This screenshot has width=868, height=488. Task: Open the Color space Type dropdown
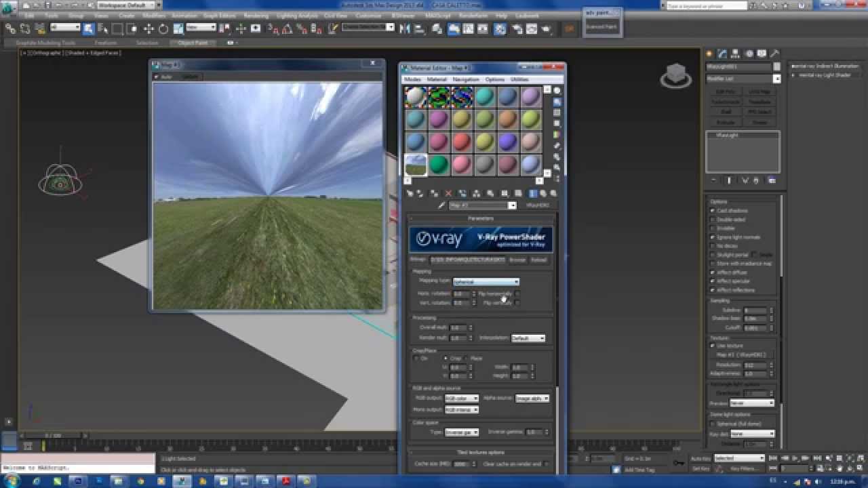[462, 432]
